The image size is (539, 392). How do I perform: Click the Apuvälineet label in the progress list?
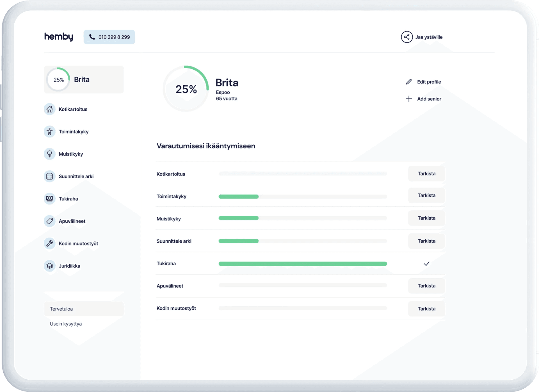[170, 286]
